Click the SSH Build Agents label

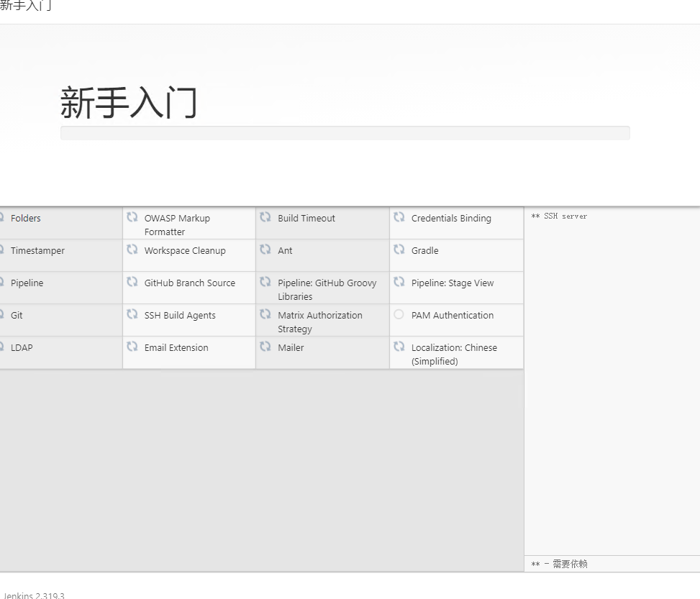(x=180, y=316)
